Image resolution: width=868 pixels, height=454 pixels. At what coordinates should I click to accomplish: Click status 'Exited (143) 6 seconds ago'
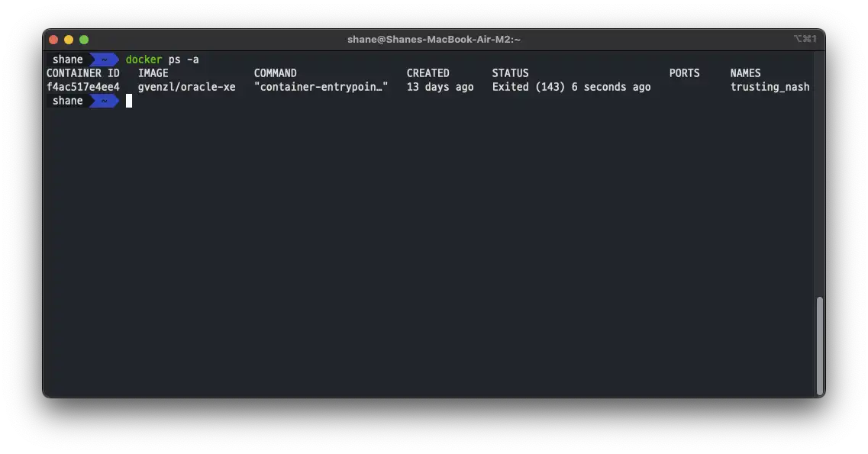(571, 87)
